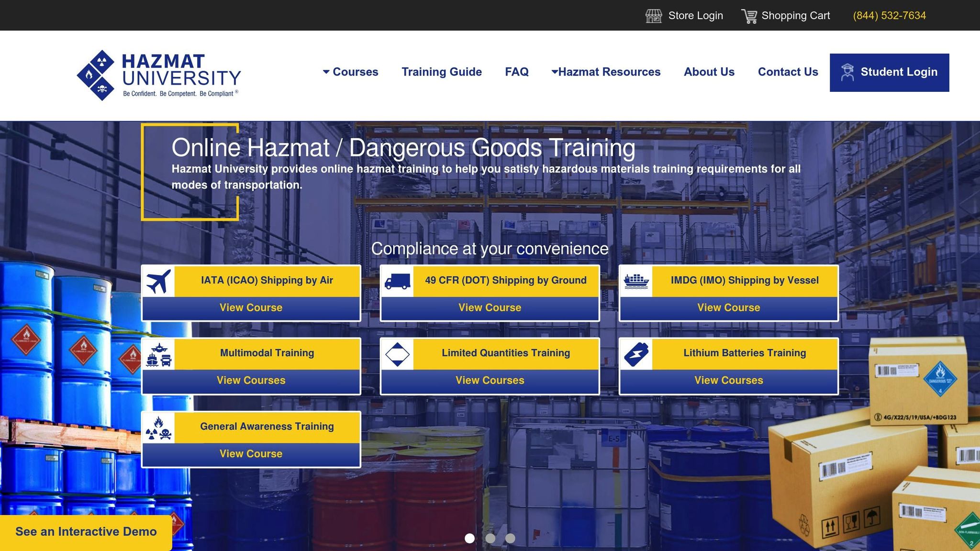Select the second carousel slide dot
This screenshot has width=980, height=551.
click(x=490, y=539)
